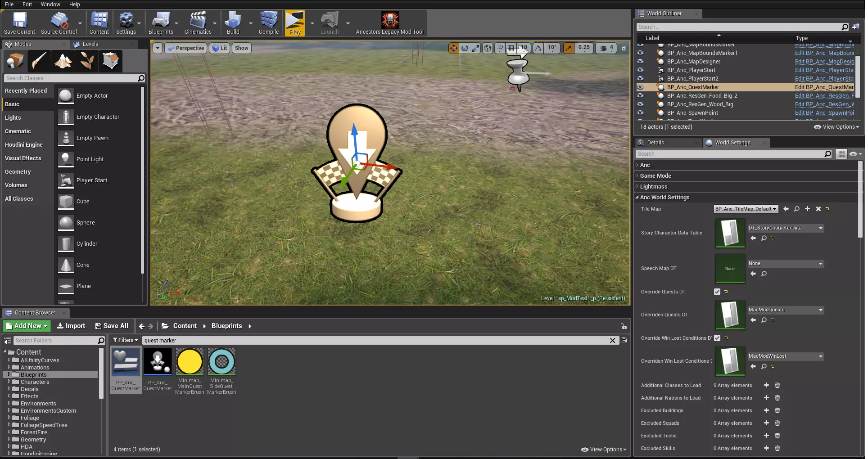
Task: Switch to the World Settings tab
Action: point(732,143)
